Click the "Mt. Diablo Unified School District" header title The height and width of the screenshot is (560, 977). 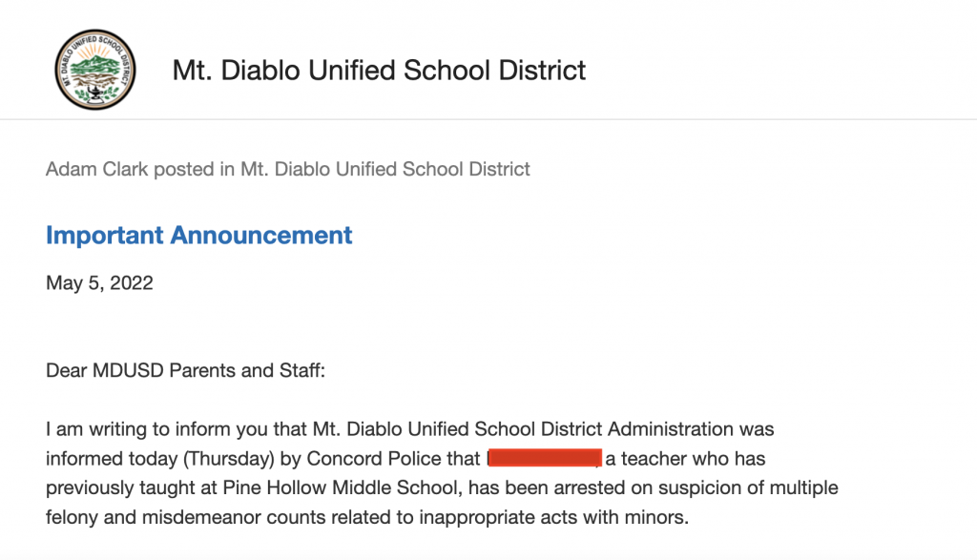(379, 70)
